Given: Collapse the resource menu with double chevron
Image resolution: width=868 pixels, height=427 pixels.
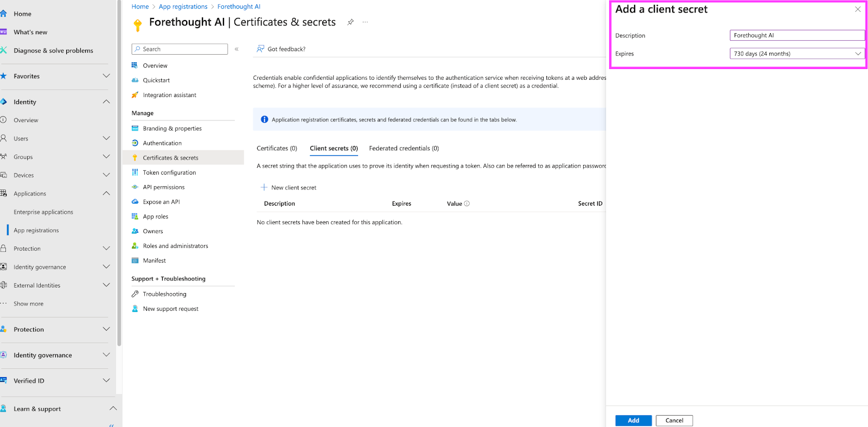Looking at the screenshot, I should (237, 49).
